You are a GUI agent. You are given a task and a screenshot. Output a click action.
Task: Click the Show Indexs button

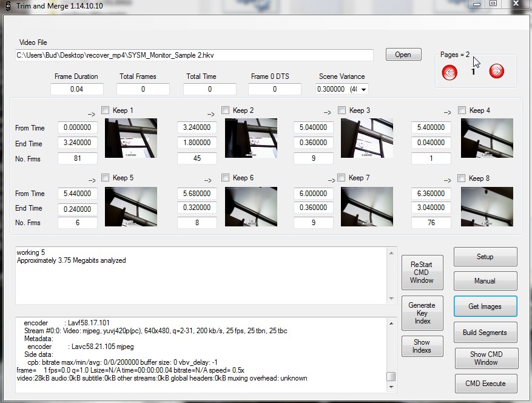point(422,347)
